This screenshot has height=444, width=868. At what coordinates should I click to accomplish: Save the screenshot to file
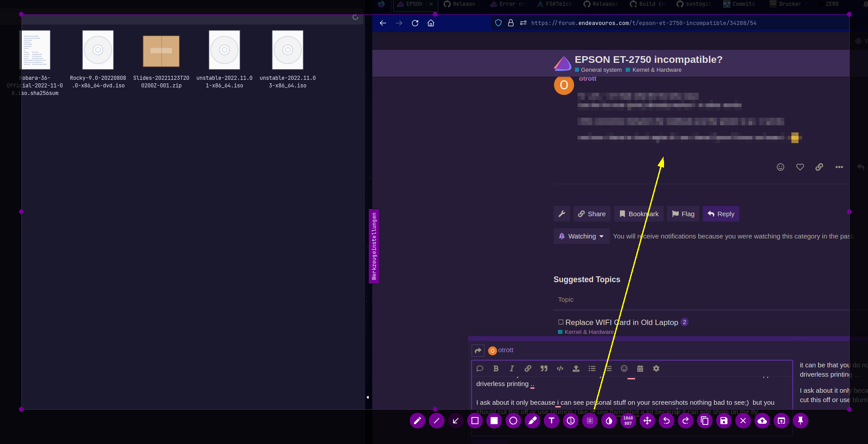pyautogui.click(x=724, y=420)
